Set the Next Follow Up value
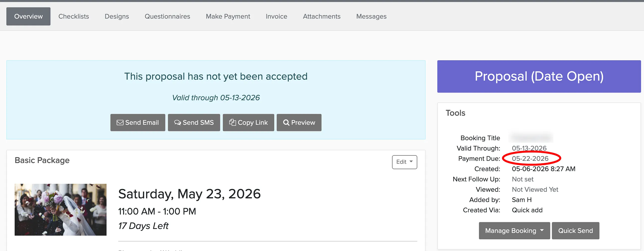Screen dimensions: 644x251 [522, 179]
